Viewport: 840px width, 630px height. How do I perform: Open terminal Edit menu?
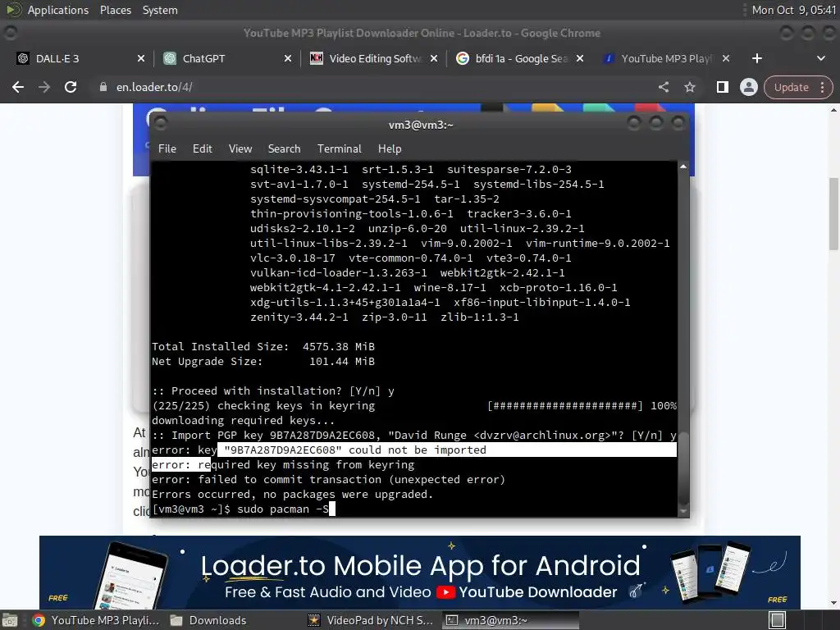coord(203,149)
